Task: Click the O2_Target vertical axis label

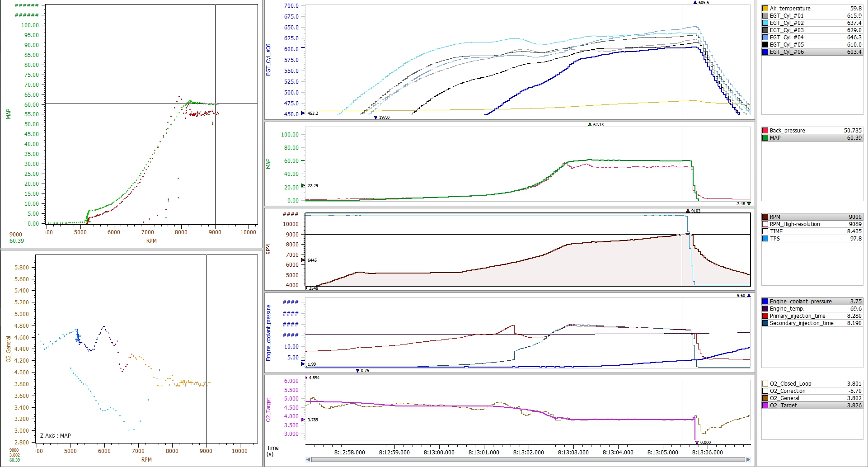Action: click(x=268, y=410)
